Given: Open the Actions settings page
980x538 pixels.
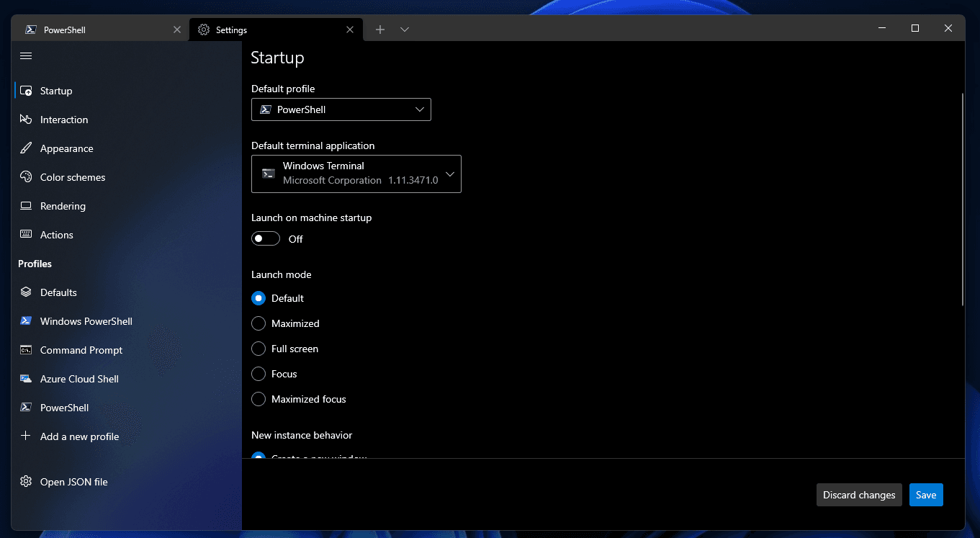Looking at the screenshot, I should (127, 235).
